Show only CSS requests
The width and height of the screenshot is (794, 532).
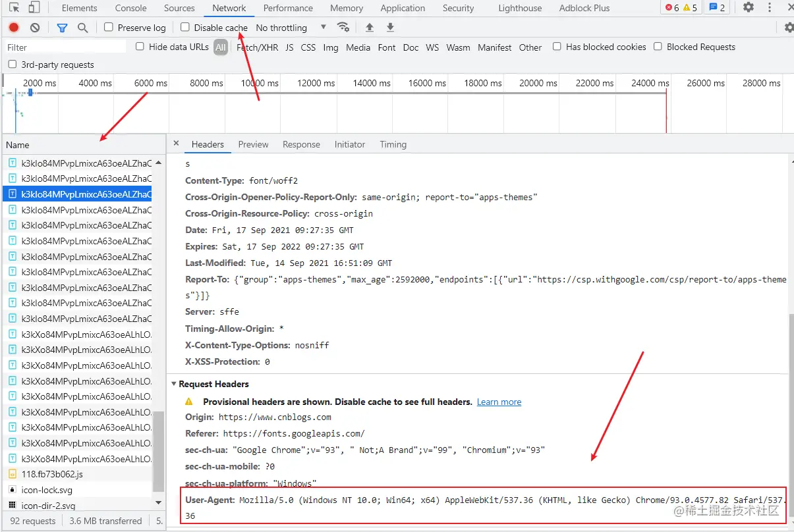[308, 47]
